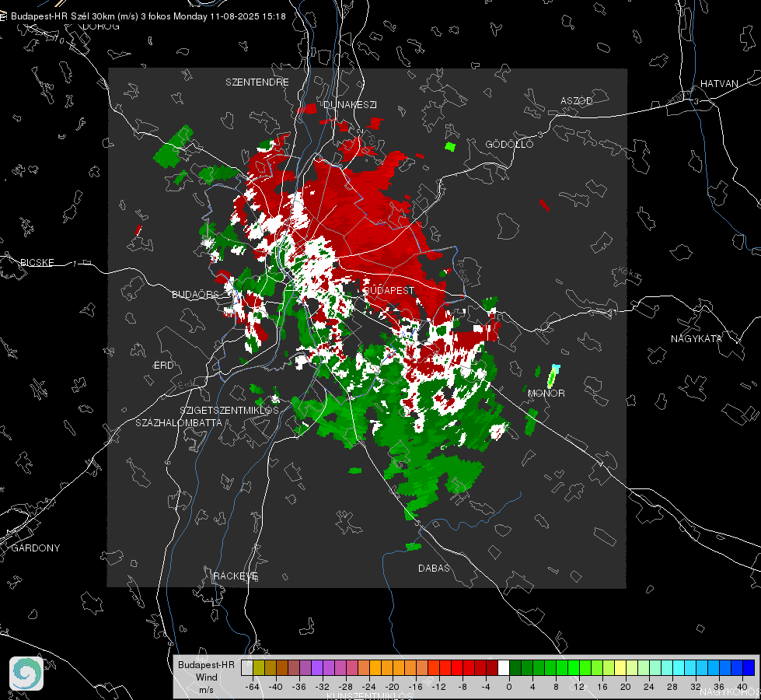Select the GÁRDONY city label
This screenshot has width=761, height=700.
click(x=36, y=548)
